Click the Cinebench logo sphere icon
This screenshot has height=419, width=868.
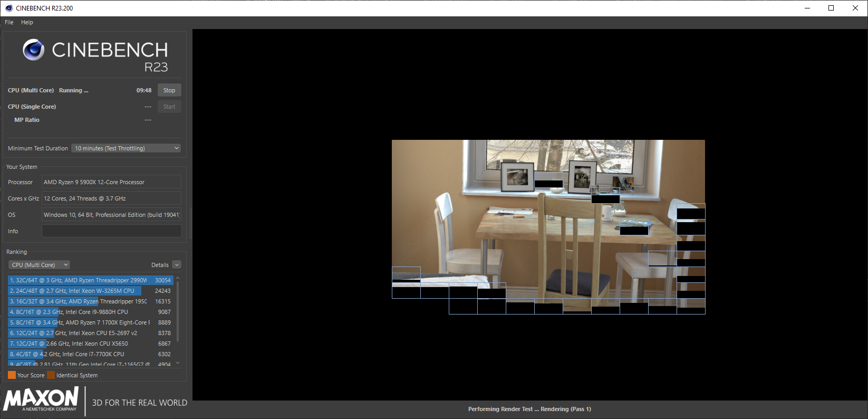(x=33, y=50)
